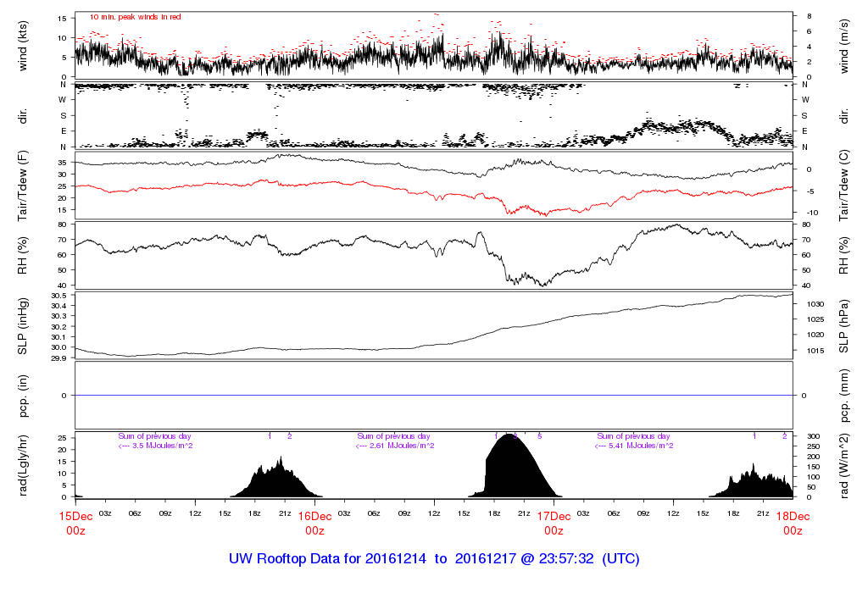The height and width of the screenshot is (593, 868).
Task: Click the 'rad(Lgly/hr)' axis label
Action: pos(23,465)
